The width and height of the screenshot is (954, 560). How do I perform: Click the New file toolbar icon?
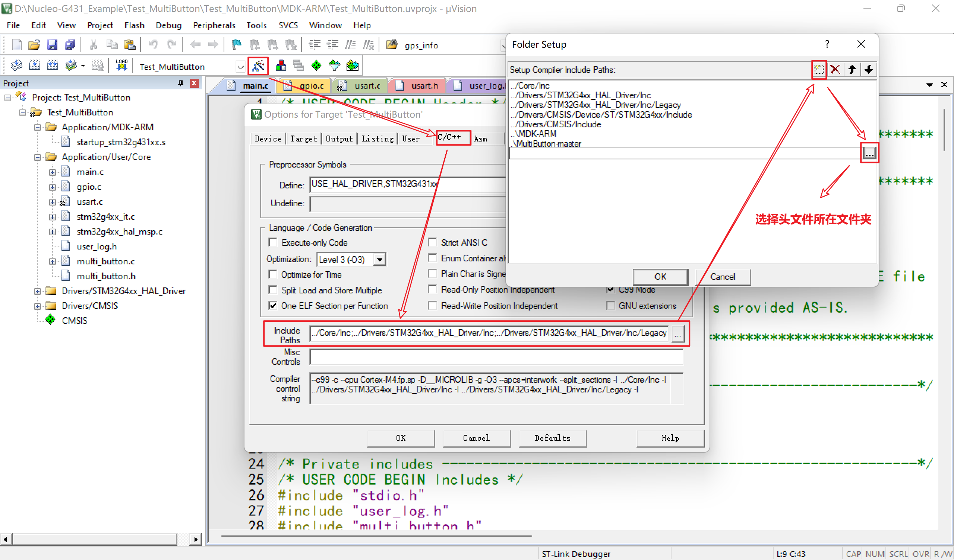click(17, 45)
